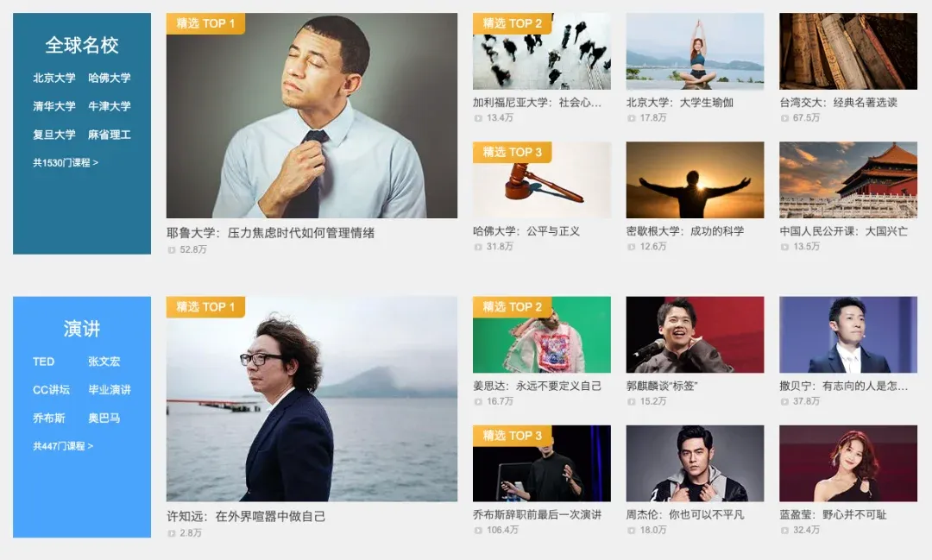Select 哈佛大学 in 全球名校 panel
This screenshot has width=932, height=560.
coord(110,78)
